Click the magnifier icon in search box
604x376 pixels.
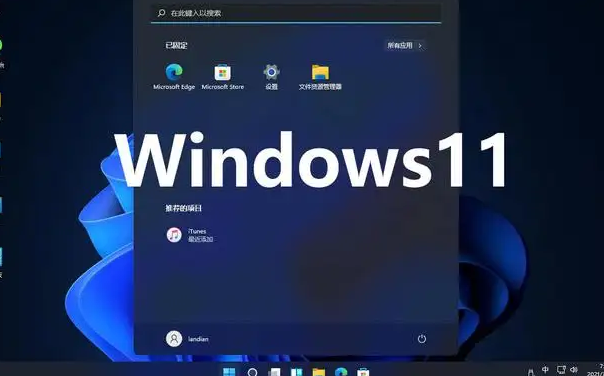click(x=161, y=13)
